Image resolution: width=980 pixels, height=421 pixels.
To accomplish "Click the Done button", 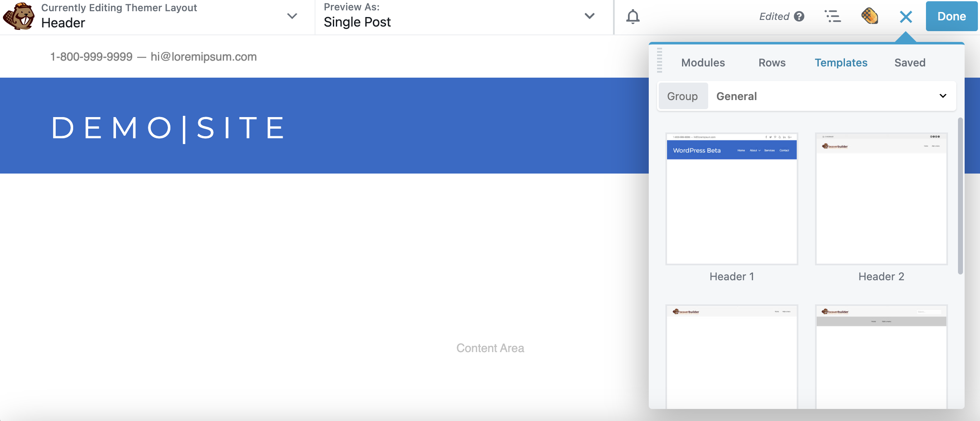I will 951,17.
